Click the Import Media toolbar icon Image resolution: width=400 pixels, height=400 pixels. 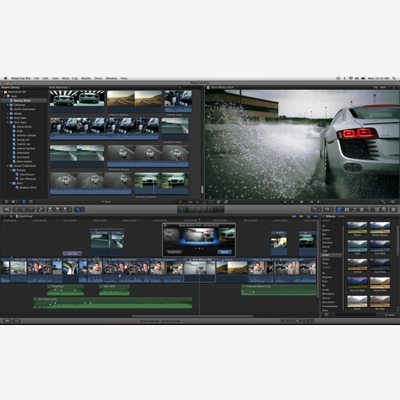coord(7,209)
